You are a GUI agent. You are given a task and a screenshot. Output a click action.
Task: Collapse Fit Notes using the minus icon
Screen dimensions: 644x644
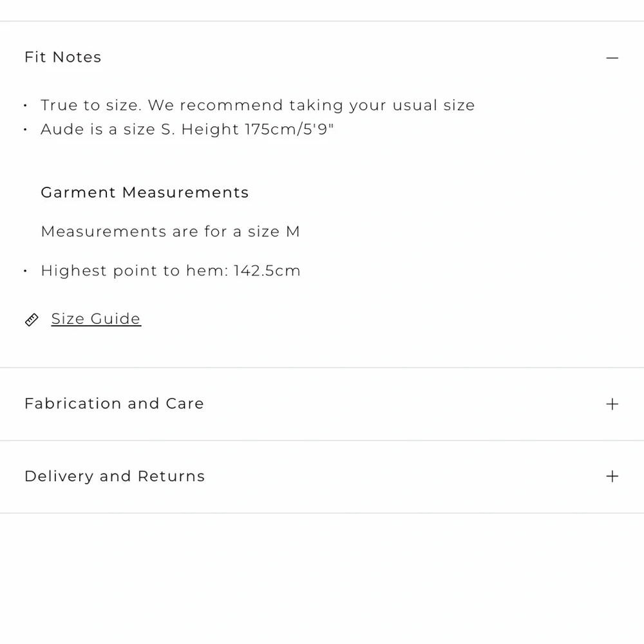point(612,58)
